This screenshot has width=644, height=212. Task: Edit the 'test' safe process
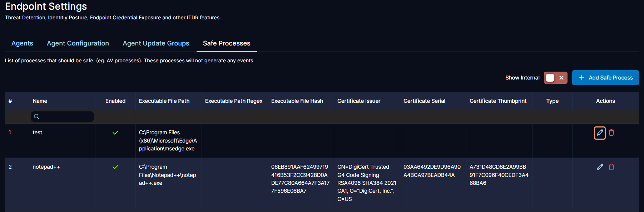pos(600,133)
